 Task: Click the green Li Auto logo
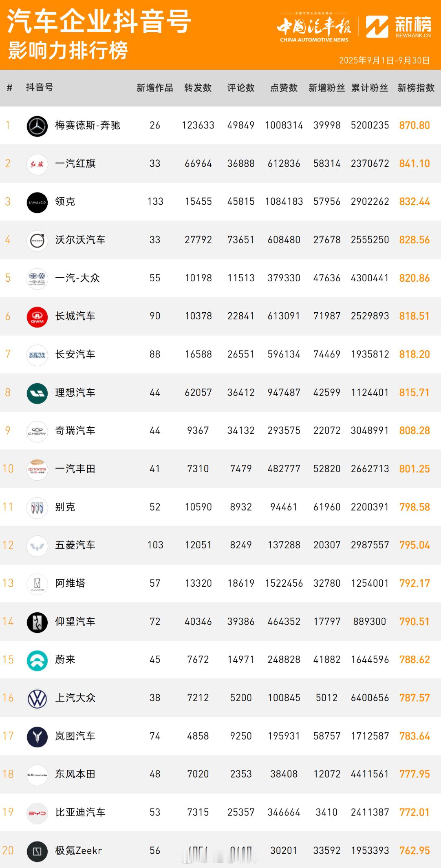(37, 393)
